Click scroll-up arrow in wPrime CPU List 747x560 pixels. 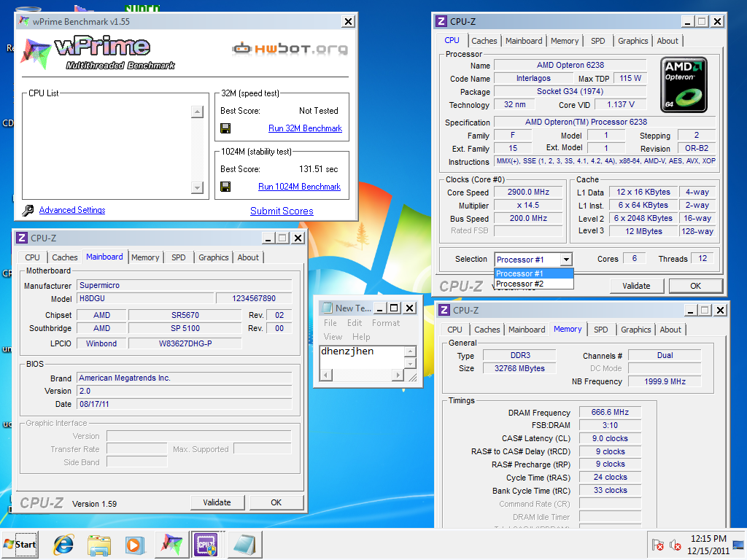point(197,112)
